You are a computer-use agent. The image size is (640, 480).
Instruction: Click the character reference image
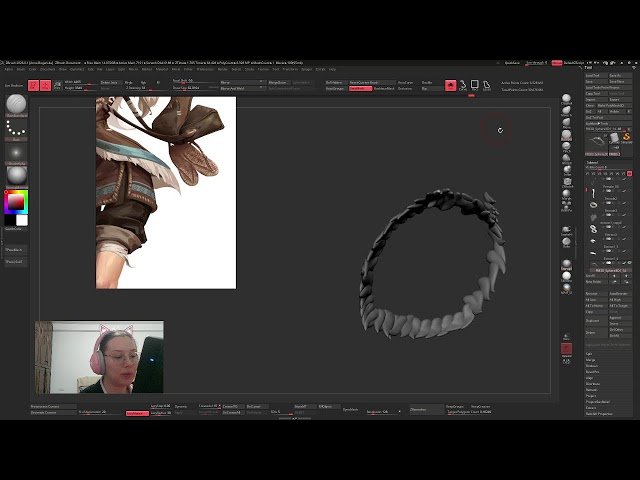point(165,192)
